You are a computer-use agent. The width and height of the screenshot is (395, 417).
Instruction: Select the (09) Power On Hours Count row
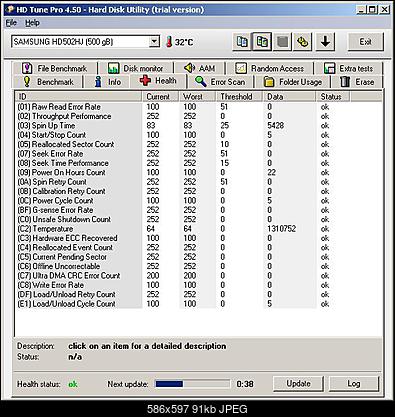point(199,172)
